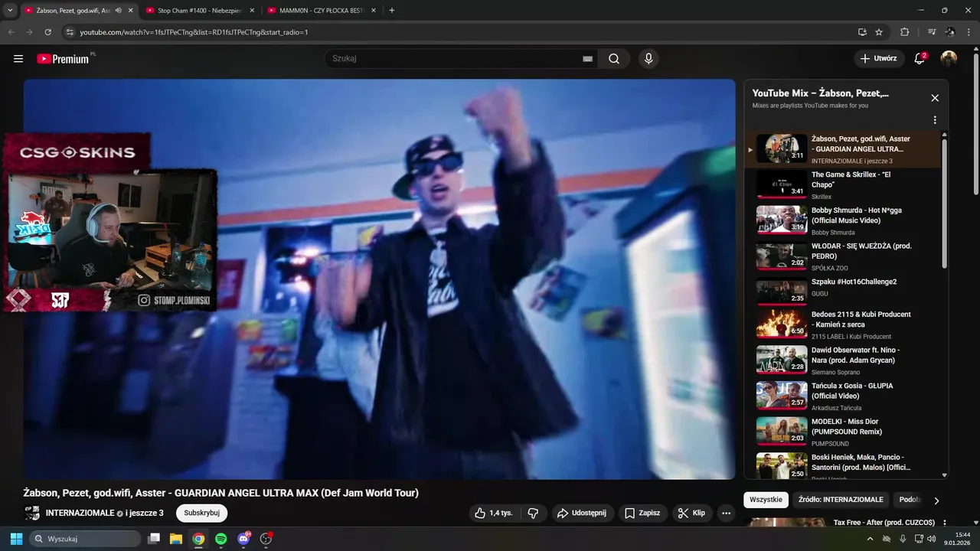This screenshot has height=551, width=980.
Task: Open the on-screen keyboard icon in search
Action: click(588, 59)
